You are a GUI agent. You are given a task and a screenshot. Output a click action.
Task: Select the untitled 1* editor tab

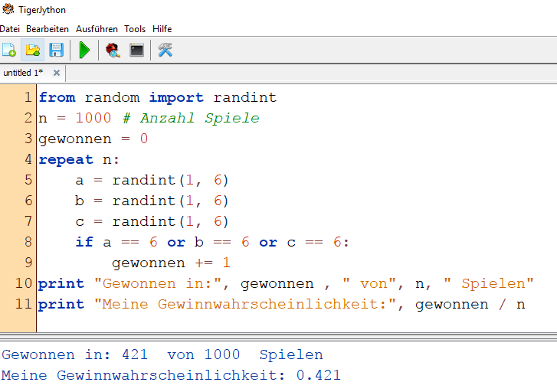[x=23, y=73]
